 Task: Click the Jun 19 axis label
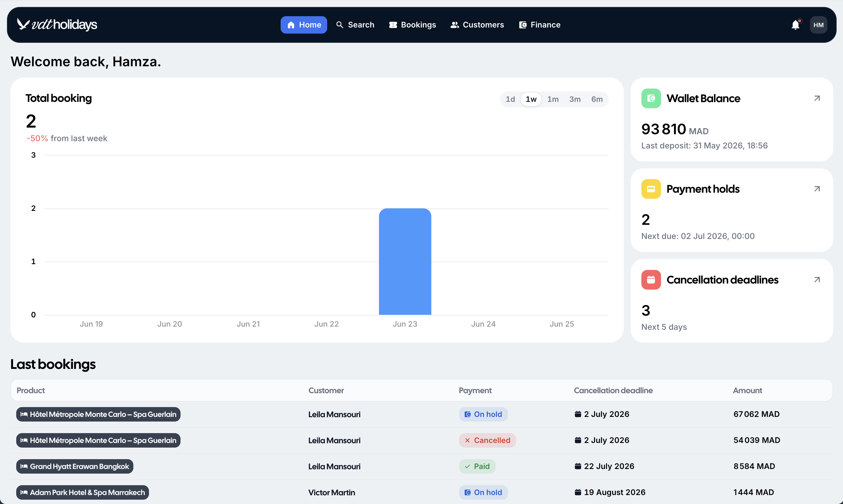pos(91,324)
